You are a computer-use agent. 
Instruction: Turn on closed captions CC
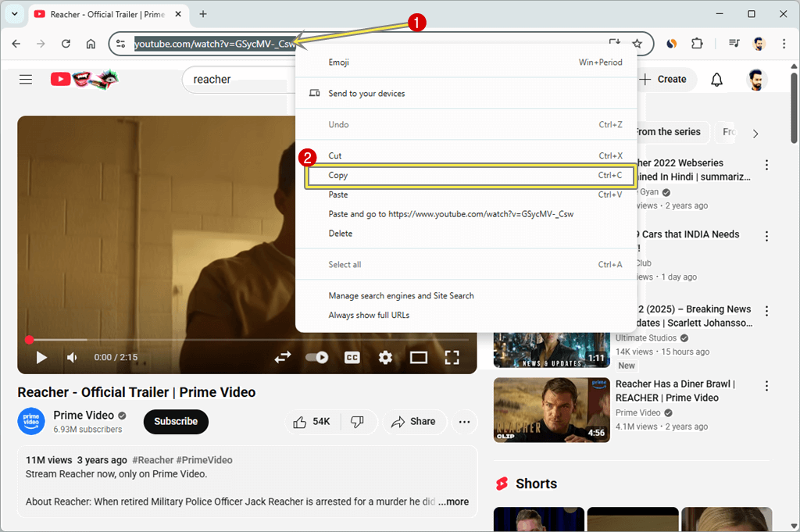pos(352,358)
